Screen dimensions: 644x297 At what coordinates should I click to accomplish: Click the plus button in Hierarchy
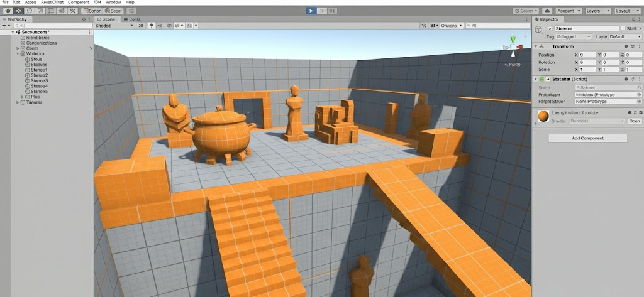(4, 26)
